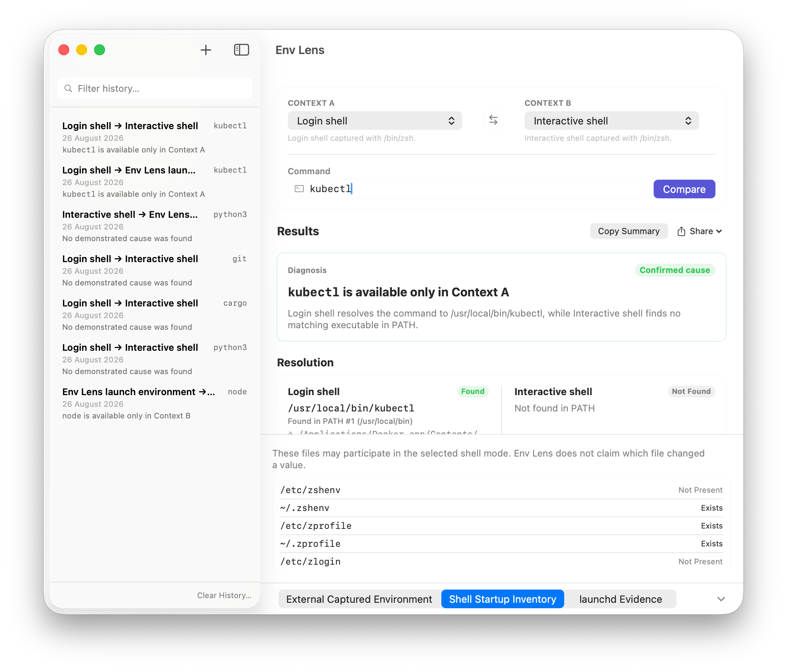Open the Context A Login shell dropdown

pyautogui.click(x=375, y=121)
